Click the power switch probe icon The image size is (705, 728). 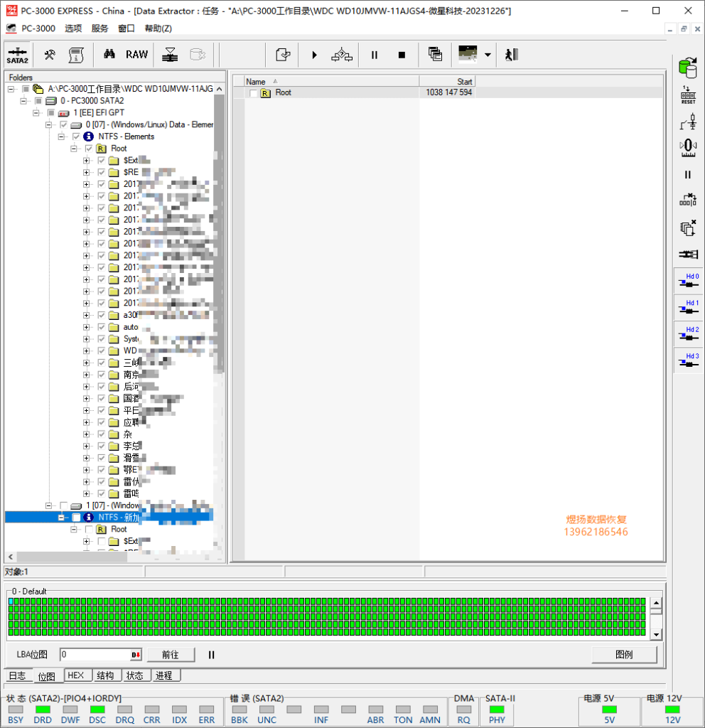(x=688, y=121)
